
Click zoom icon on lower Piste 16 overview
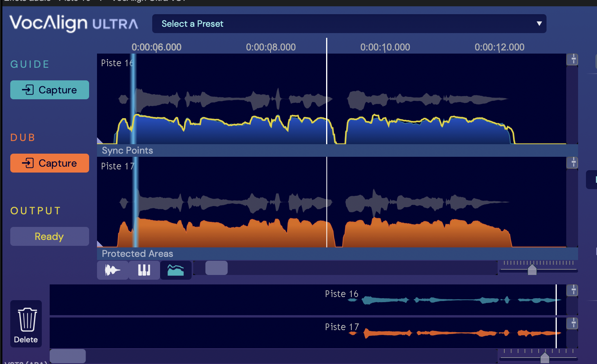click(572, 290)
